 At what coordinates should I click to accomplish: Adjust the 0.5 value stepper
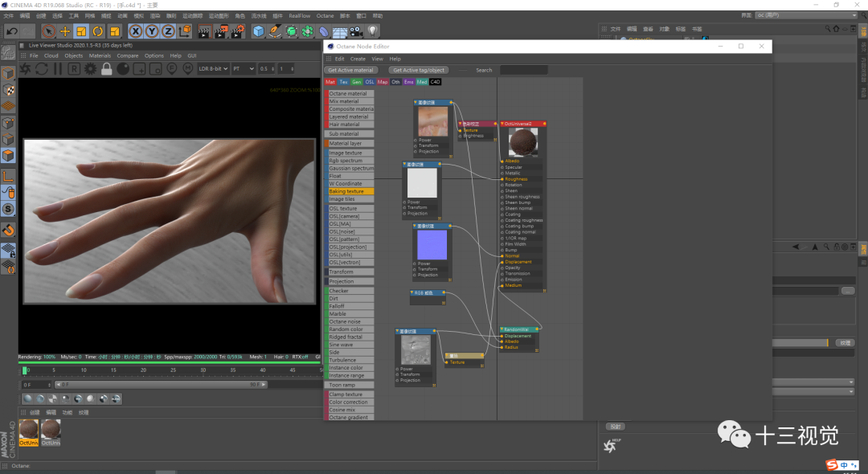point(272,68)
